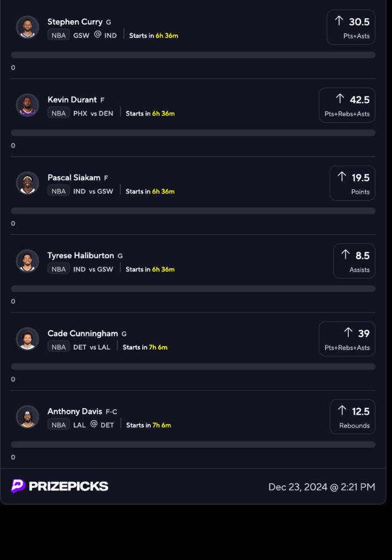Screen dimensions: 392x560
Task: Open the Stephen Curry player name
Action: pyautogui.click(x=75, y=22)
